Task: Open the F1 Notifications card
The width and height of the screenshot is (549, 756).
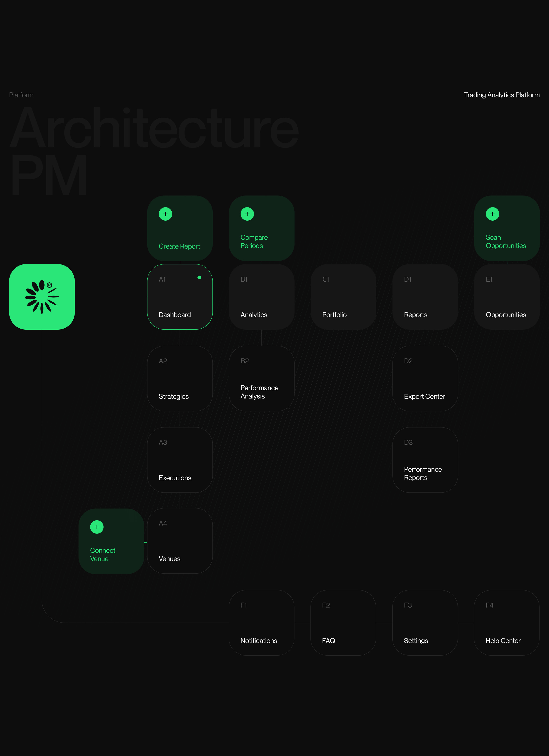Action: pyautogui.click(x=262, y=623)
